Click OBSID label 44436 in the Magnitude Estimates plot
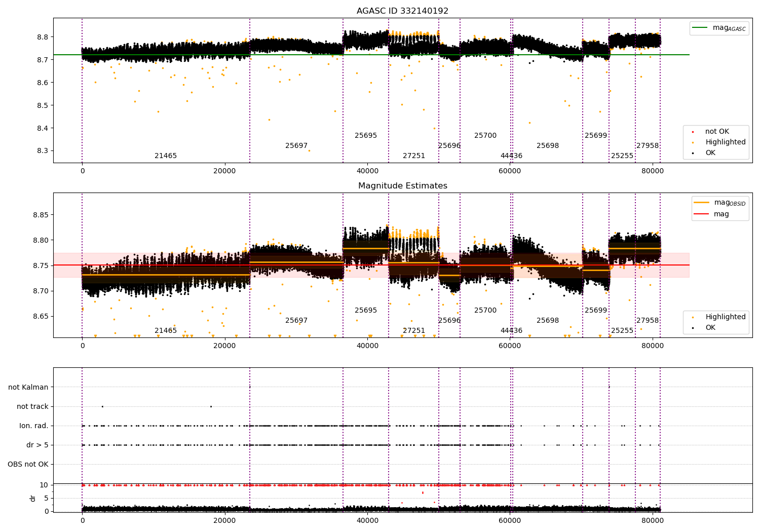 (x=511, y=331)
